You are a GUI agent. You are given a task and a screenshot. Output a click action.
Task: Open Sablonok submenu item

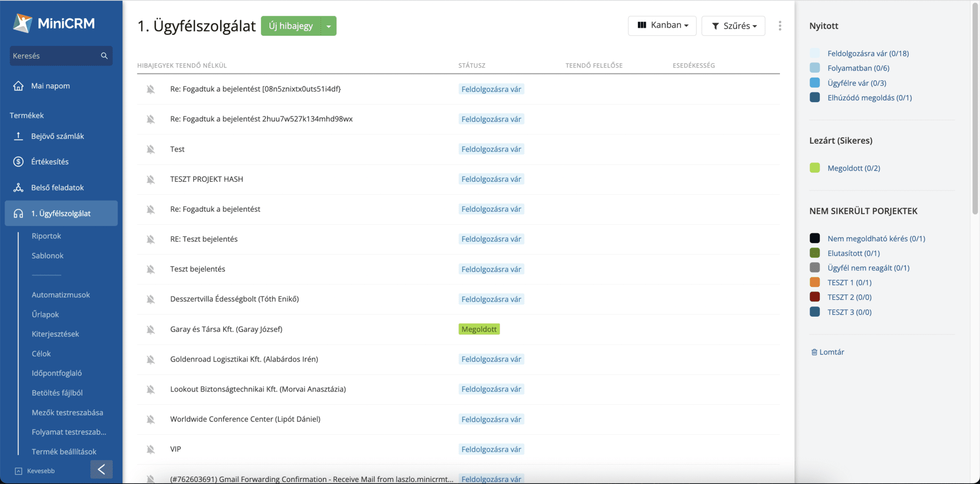pyautogui.click(x=47, y=255)
